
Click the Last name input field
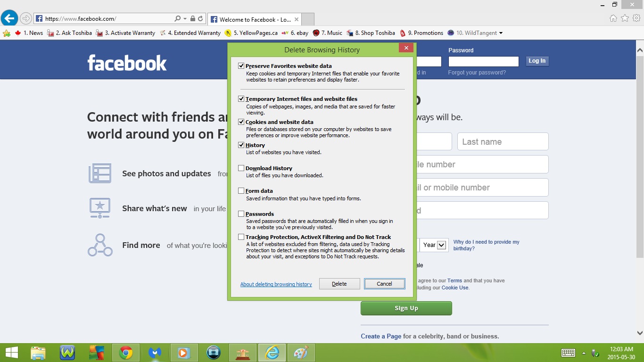(503, 142)
